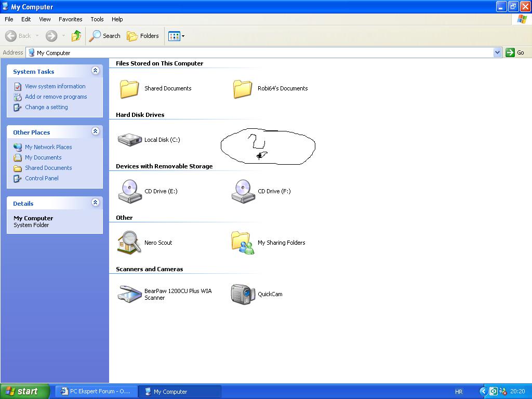The width and height of the screenshot is (532, 399).
Task: Collapse the Other Places panel
Action: click(95, 131)
